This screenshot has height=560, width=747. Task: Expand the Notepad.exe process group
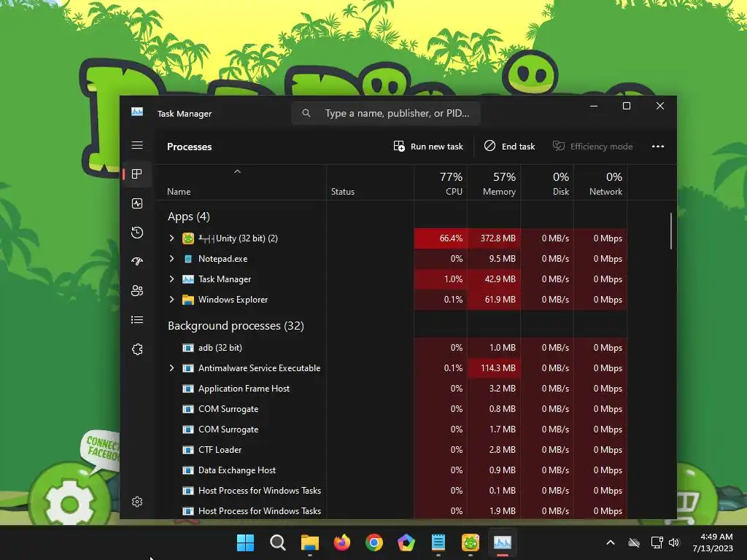coord(171,259)
